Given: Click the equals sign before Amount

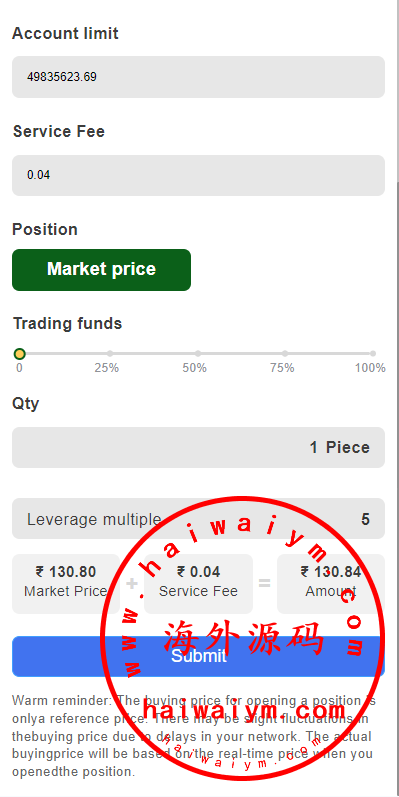Looking at the screenshot, I should pyautogui.click(x=265, y=584).
